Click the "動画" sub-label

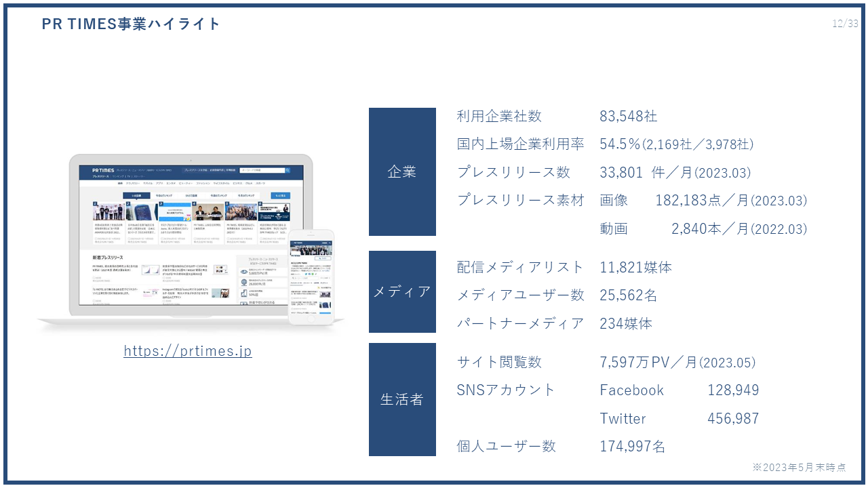(x=614, y=229)
